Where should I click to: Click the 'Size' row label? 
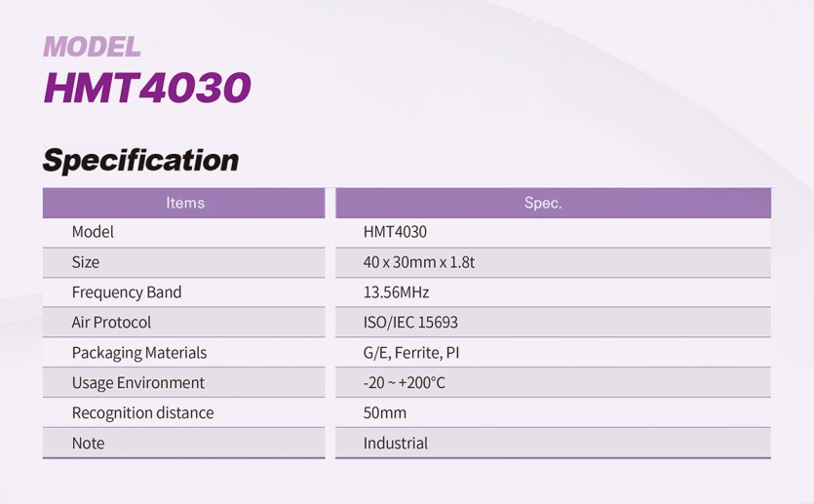pos(86,262)
